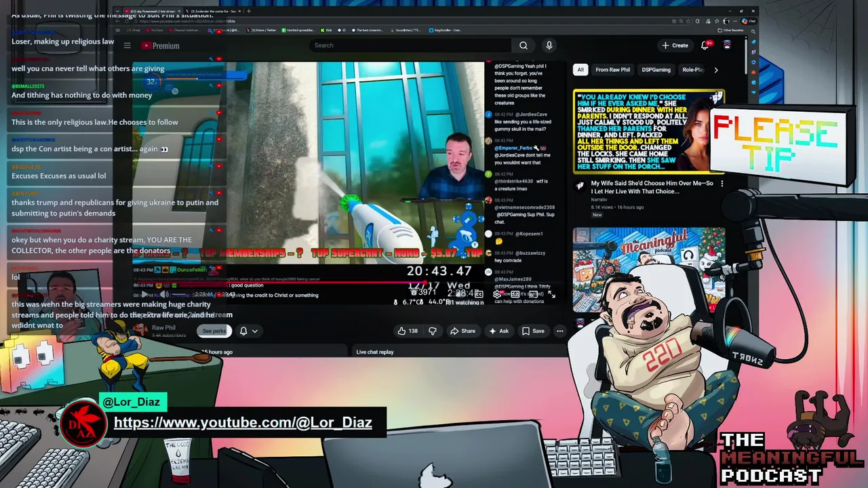Show more chips with right arrow
Image resolution: width=868 pixels, height=488 pixels.
point(716,70)
